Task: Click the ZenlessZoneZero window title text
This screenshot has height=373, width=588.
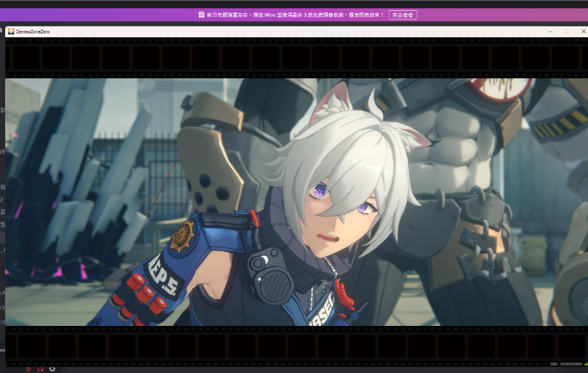Action: (33, 32)
